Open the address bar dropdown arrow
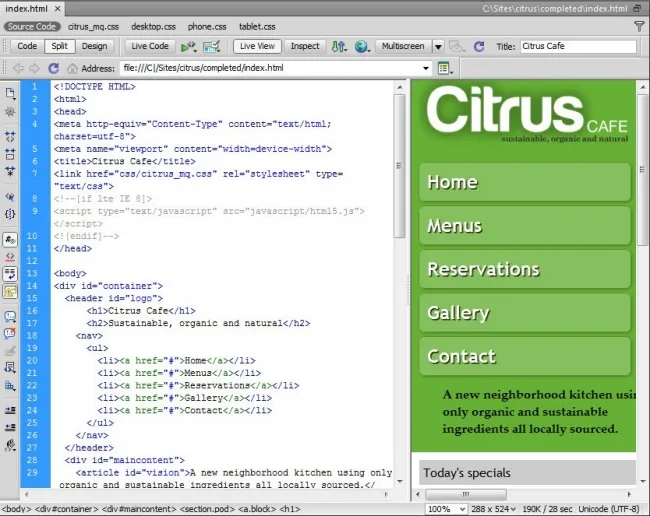Image resolution: width=650 pixels, height=516 pixels. [426, 68]
